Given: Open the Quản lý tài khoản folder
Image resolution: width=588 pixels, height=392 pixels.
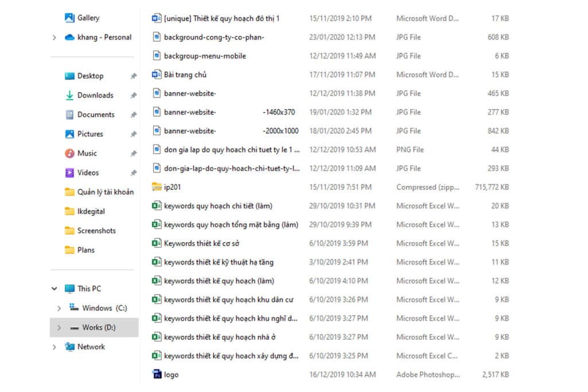Looking at the screenshot, I should point(99,192).
